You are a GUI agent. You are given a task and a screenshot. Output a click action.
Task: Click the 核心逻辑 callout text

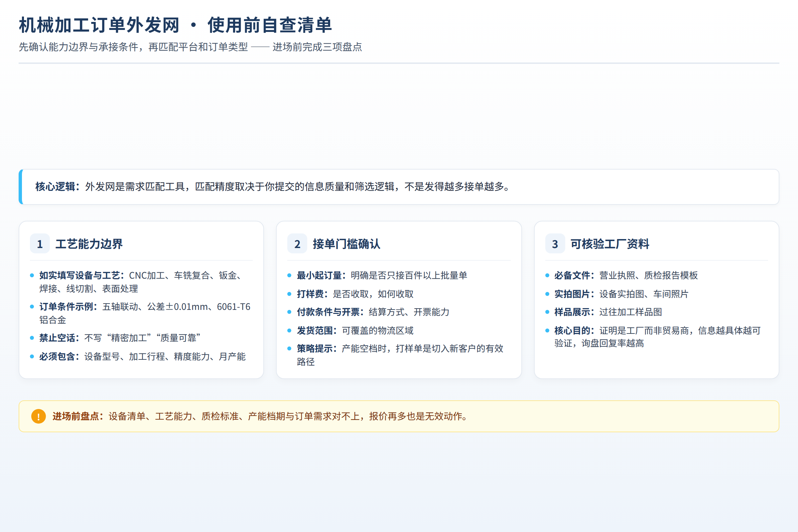(272, 187)
